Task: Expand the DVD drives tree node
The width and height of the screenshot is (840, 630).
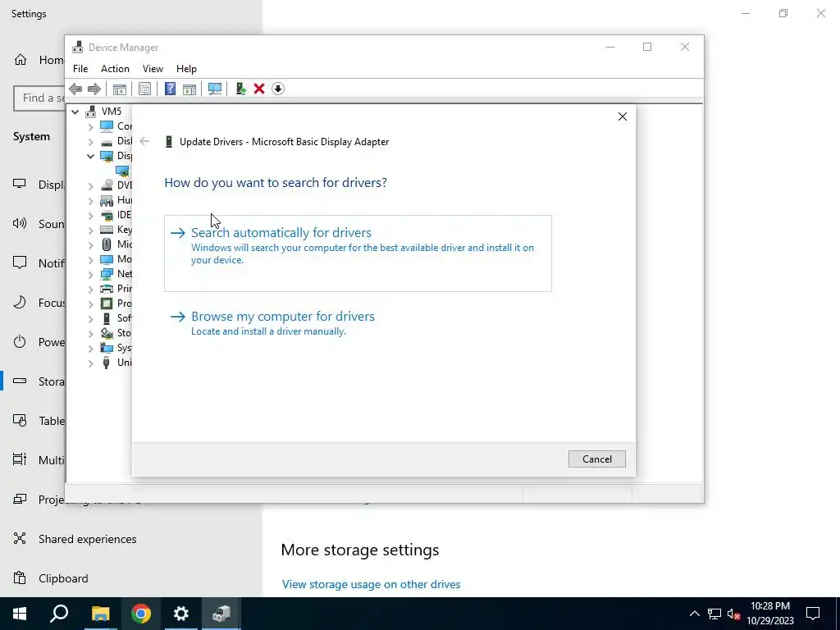Action: coord(90,185)
